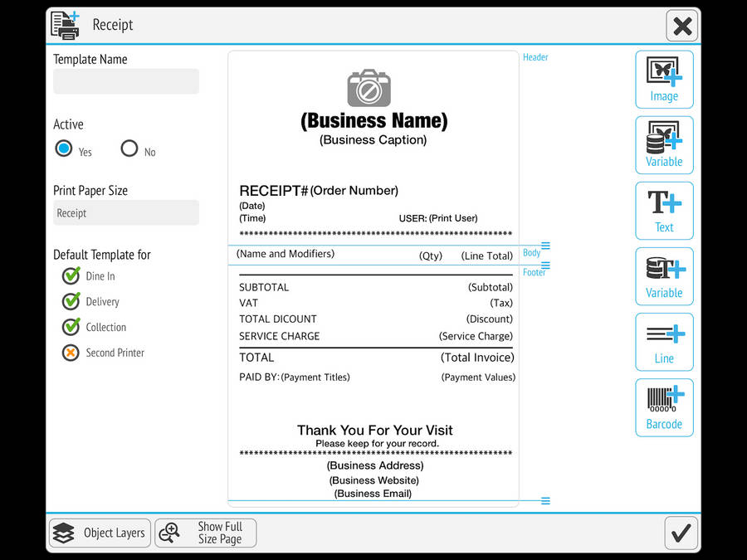Add a Text element with the T+ tool
Viewport: 747px width, 560px height.
pos(664,210)
